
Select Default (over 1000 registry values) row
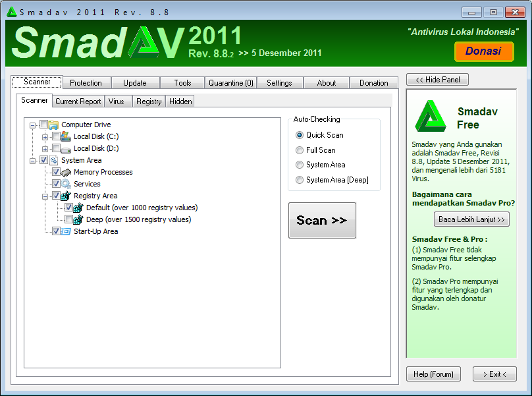point(142,208)
